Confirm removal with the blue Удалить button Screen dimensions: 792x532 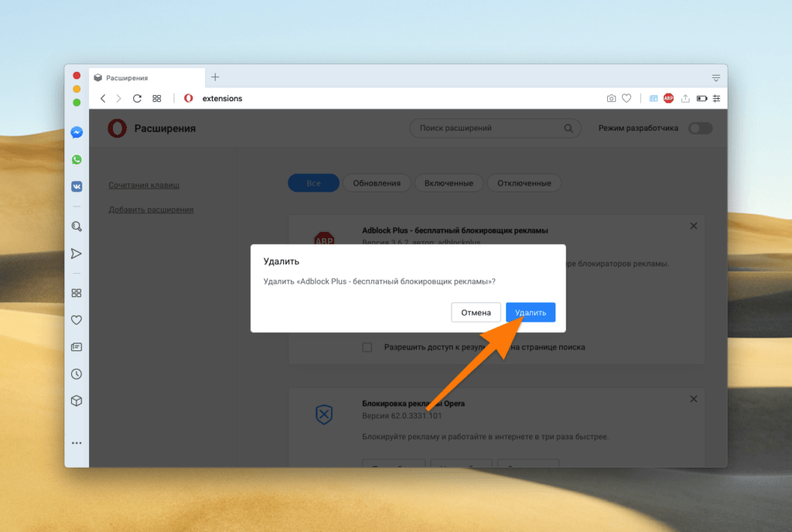531,312
